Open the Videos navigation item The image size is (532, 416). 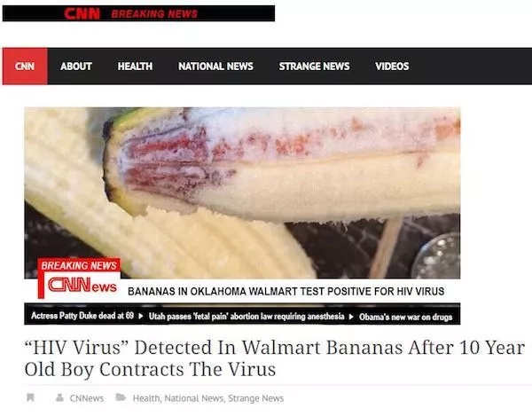tap(392, 67)
